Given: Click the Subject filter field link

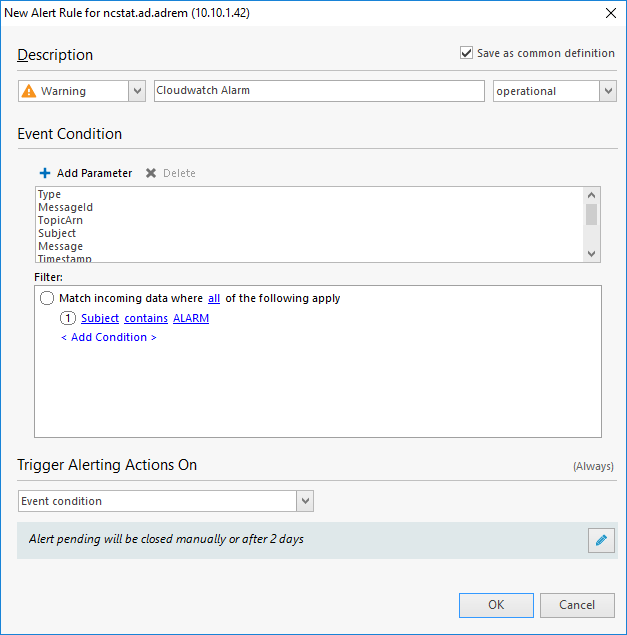Looking at the screenshot, I should coord(99,318).
